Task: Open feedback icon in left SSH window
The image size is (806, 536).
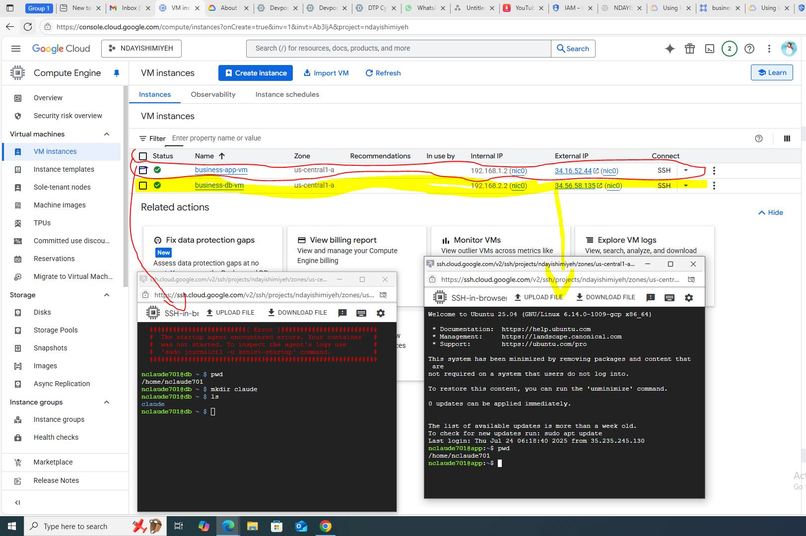Action: pos(342,313)
